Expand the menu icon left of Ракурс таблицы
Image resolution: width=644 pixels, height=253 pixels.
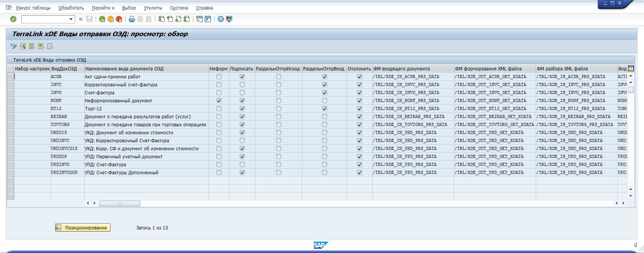(9, 8)
